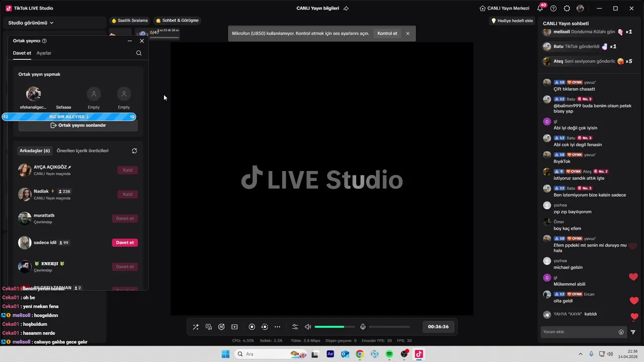
Task: Open the AI shield tool icon
Action: pos(221,327)
